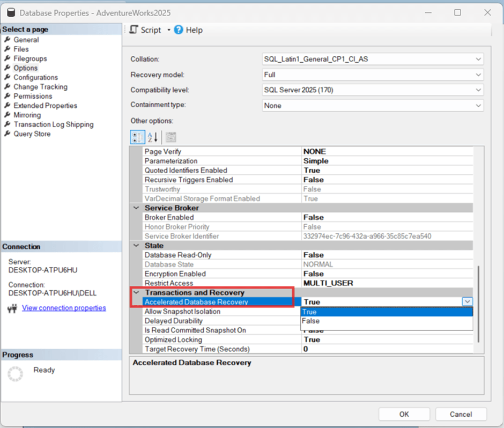The image size is (504, 428).
Task: Click View connection properties link
Action: [x=64, y=308]
